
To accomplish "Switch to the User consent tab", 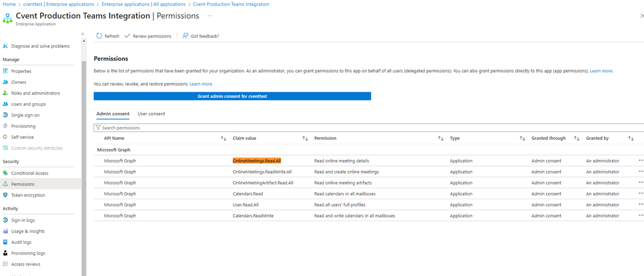I will pyautogui.click(x=151, y=113).
